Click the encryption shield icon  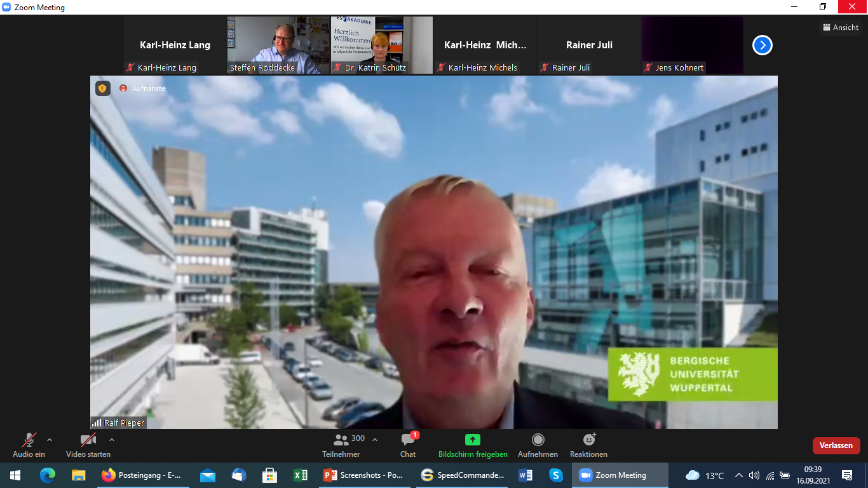[x=102, y=88]
